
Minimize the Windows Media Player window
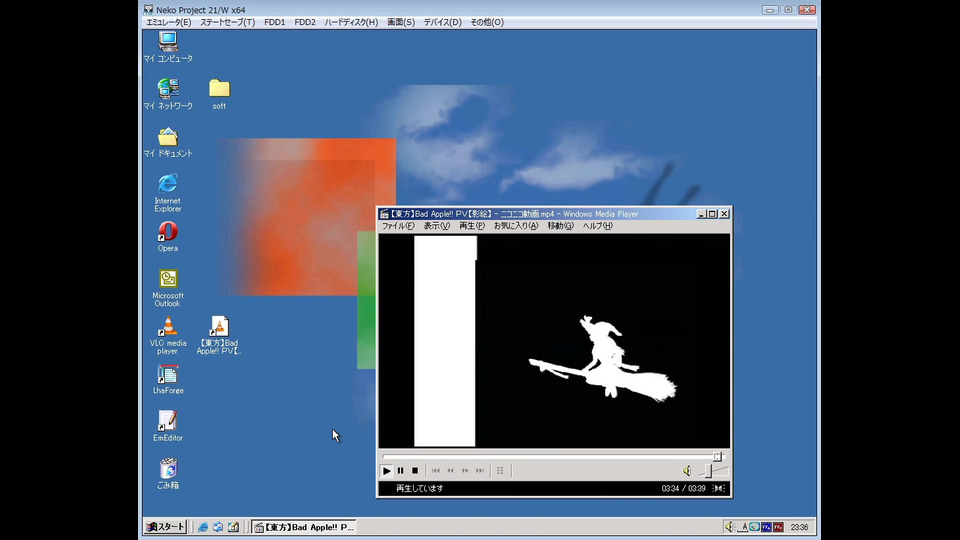(x=701, y=214)
